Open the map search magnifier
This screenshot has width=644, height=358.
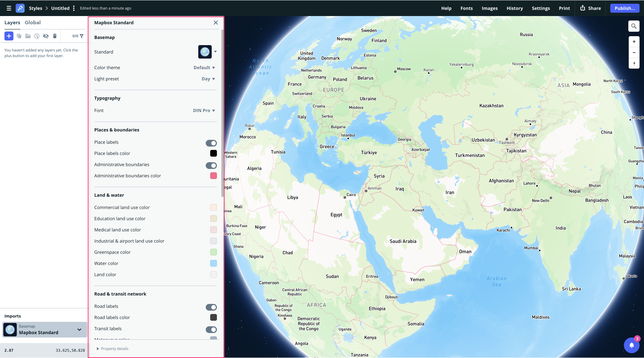[x=634, y=26]
